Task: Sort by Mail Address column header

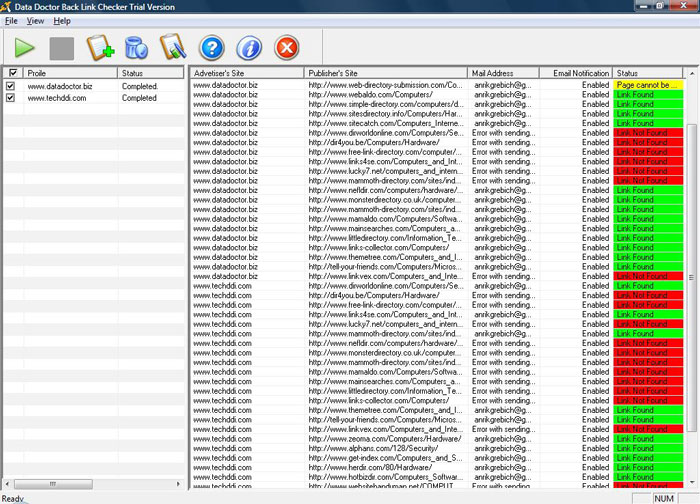Action: pyautogui.click(x=503, y=73)
